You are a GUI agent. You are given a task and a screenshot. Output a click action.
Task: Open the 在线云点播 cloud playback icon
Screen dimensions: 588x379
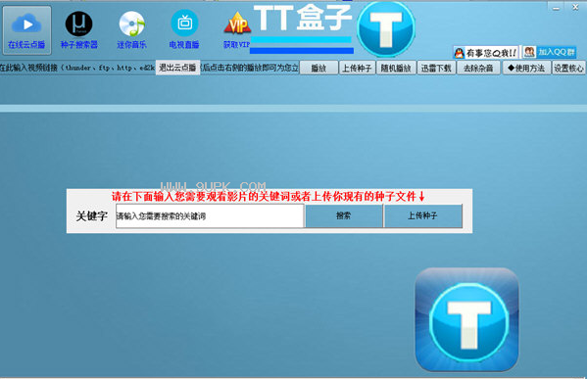click(26, 30)
